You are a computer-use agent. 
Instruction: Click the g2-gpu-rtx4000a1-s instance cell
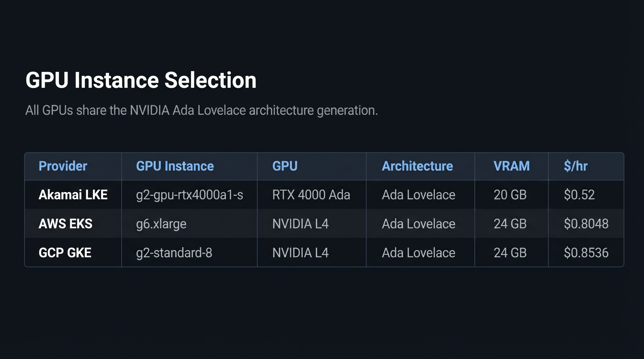pyautogui.click(x=190, y=194)
